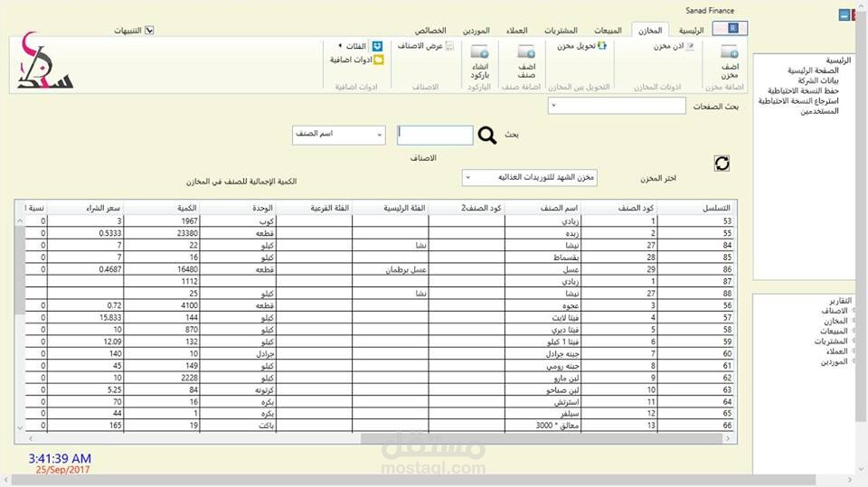Screen dimensions: 868x487
Task: Select استرجاع النسخة الاحتياطية side item
Action: (x=798, y=100)
